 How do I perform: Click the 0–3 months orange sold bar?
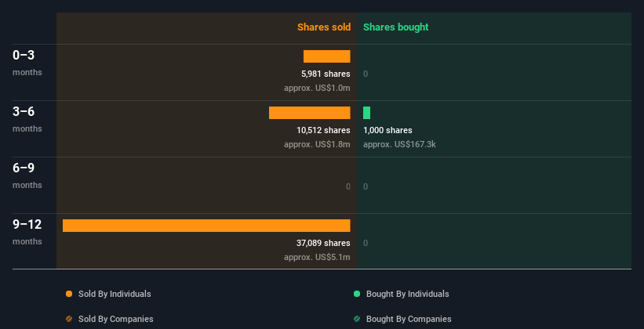pyautogui.click(x=327, y=56)
